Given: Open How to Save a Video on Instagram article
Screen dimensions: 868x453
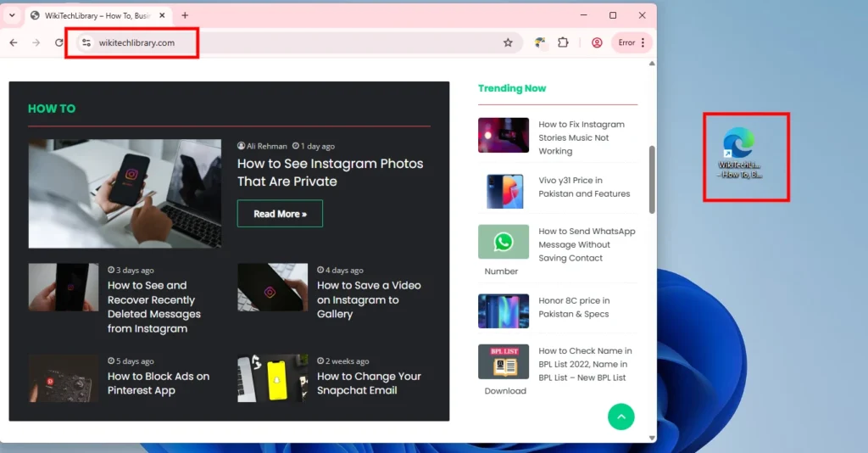Looking at the screenshot, I should tap(369, 299).
